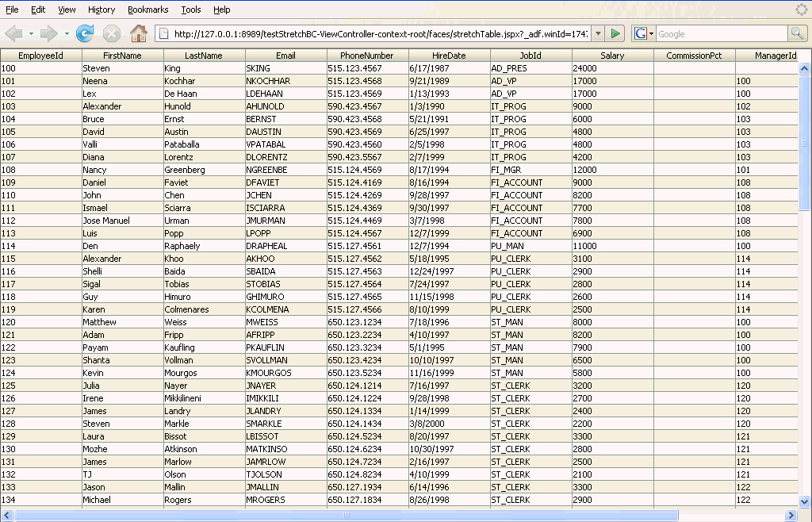The height and width of the screenshot is (522, 812).
Task: Select the TJOLSON email cell
Action: (x=285, y=474)
